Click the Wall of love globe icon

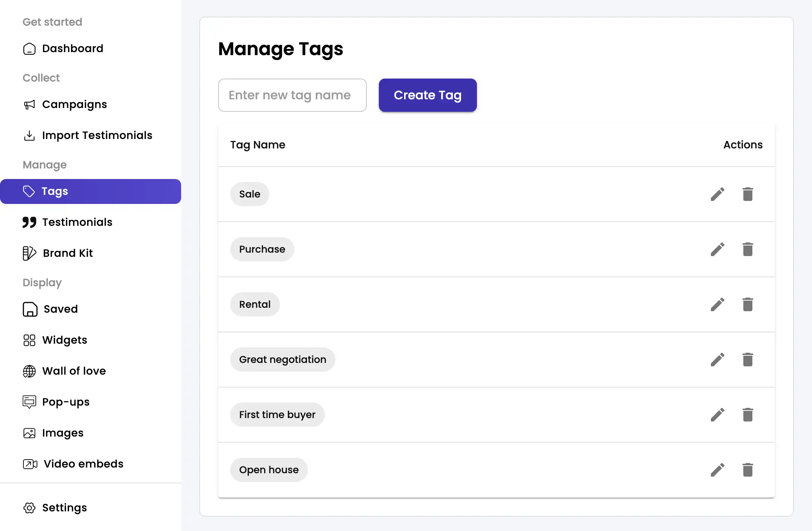point(29,371)
